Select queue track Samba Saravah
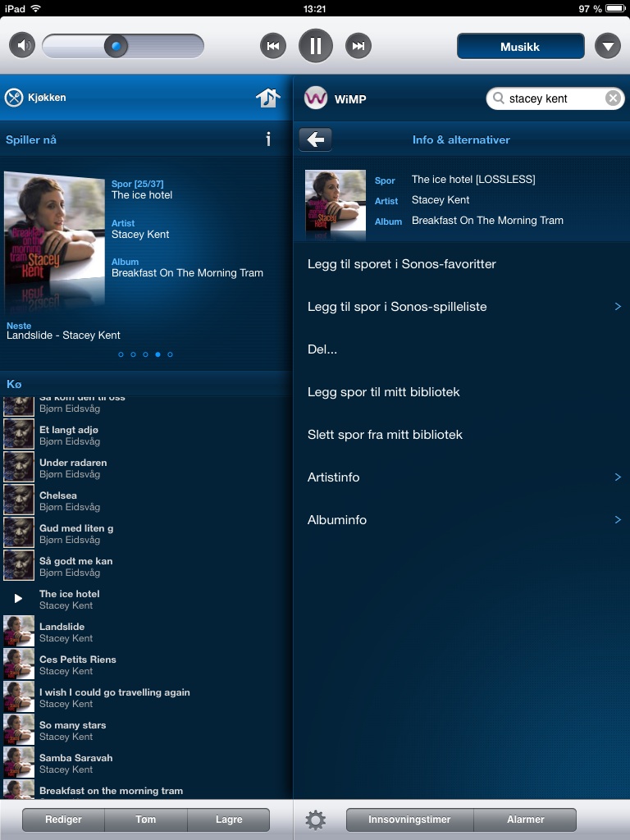 tap(146, 763)
